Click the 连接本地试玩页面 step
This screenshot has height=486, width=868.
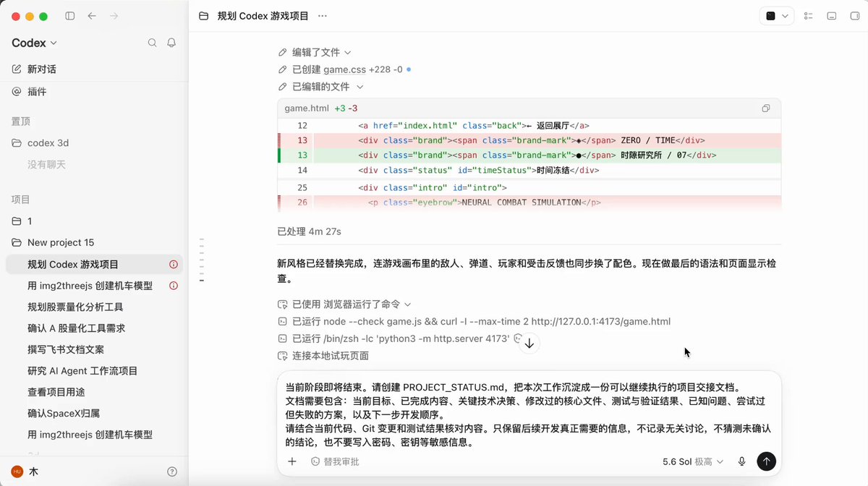click(x=323, y=356)
